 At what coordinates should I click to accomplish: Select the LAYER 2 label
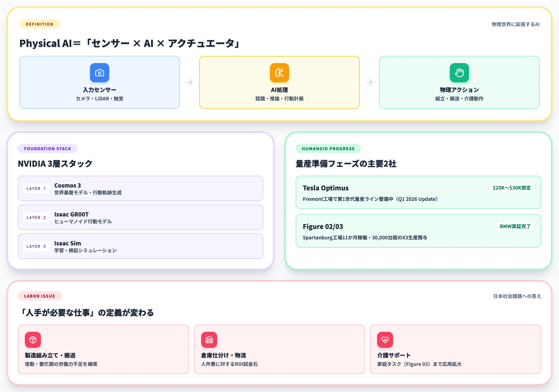(x=36, y=217)
